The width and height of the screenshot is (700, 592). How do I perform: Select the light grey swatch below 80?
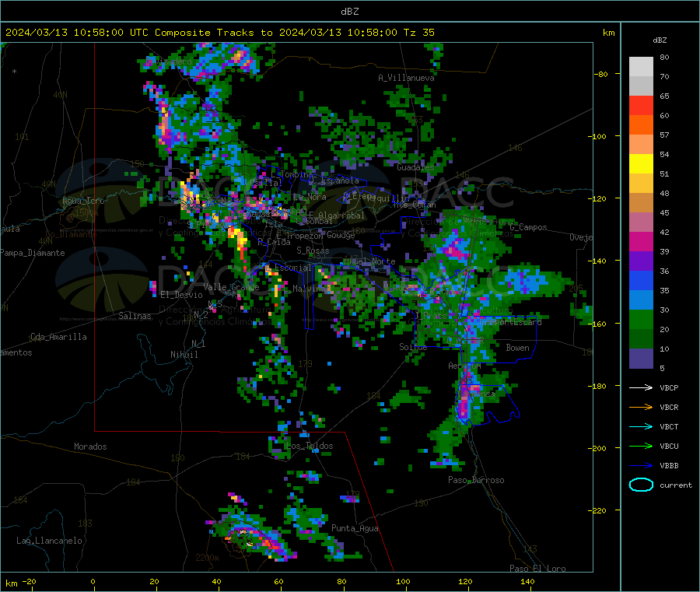[x=641, y=67]
